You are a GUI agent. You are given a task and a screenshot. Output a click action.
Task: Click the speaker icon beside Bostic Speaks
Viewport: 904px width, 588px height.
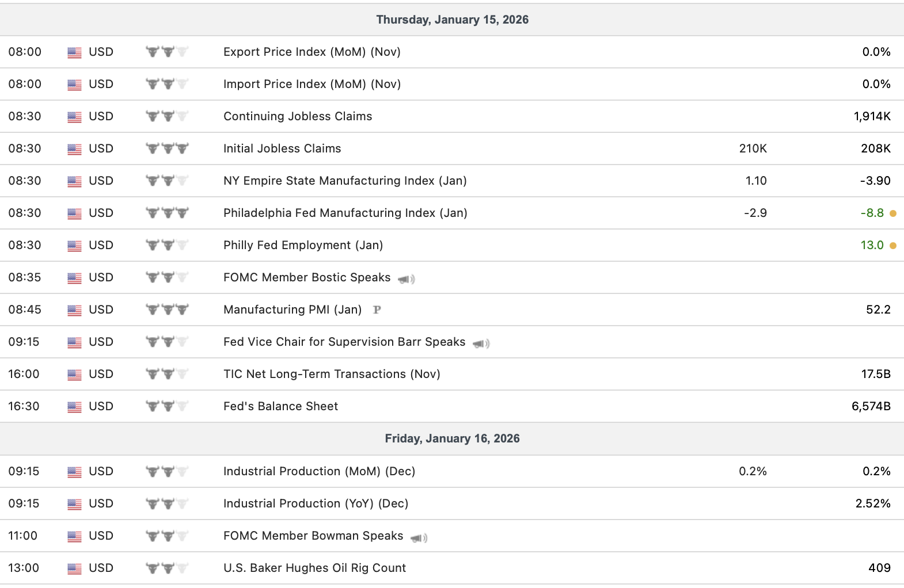coord(406,279)
